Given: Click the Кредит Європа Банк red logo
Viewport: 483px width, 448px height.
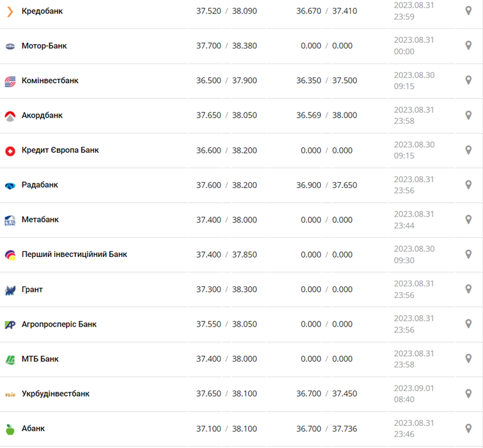Looking at the screenshot, I should (10, 151).
